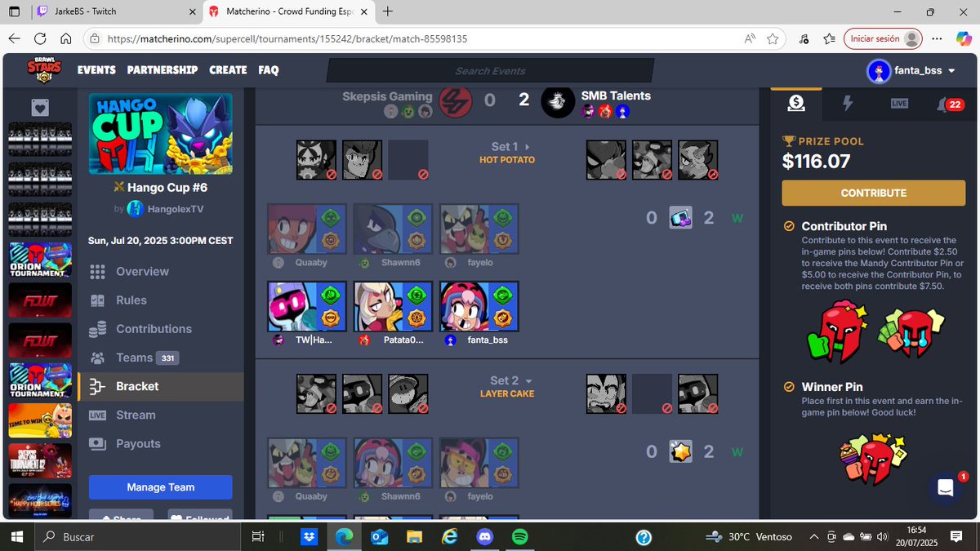Open the Copilot icon in Edge toolbar
Screen dimensions: 980x551
(x=963, y=38)
